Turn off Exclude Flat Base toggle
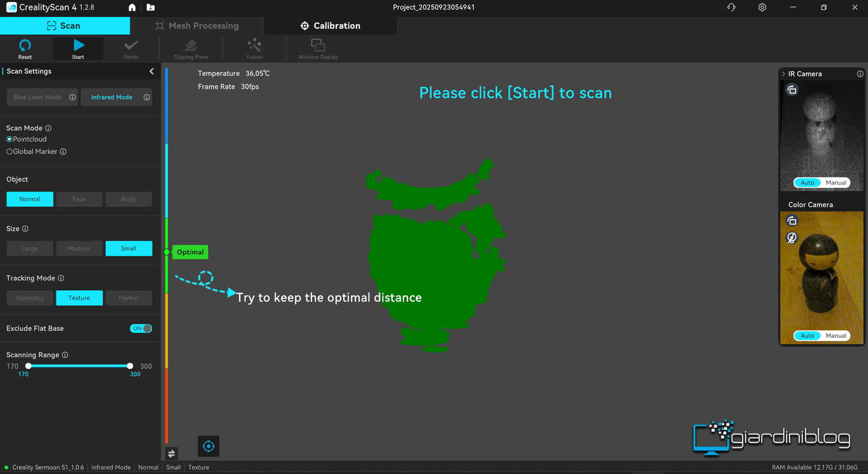This screenshot has width=868, height=474. [141, 329]
